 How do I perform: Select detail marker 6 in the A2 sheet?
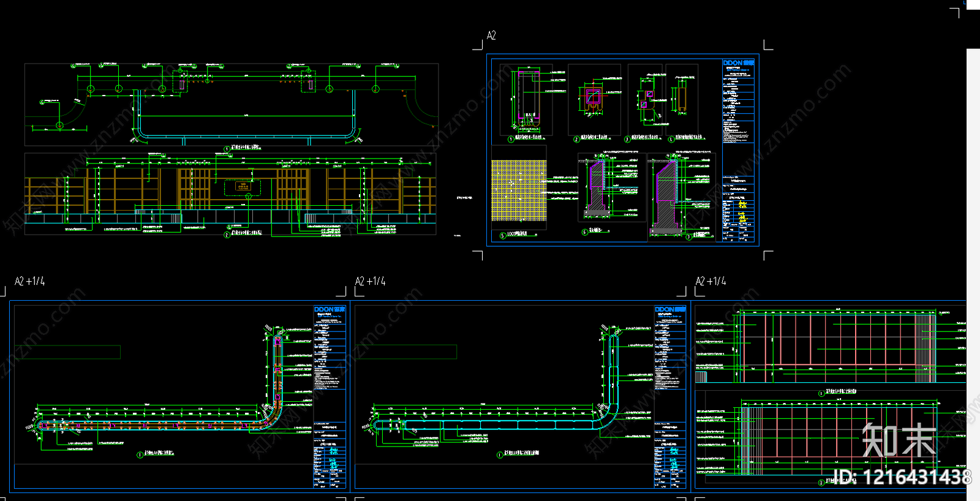(584, 232)
